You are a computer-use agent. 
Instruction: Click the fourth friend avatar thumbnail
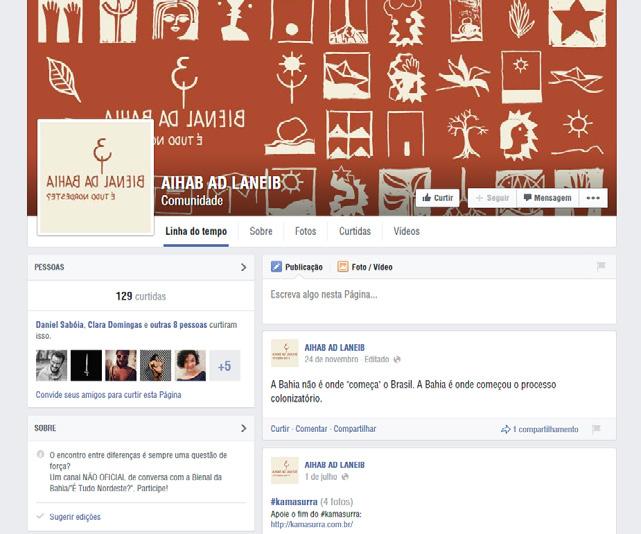coord(156,366)
